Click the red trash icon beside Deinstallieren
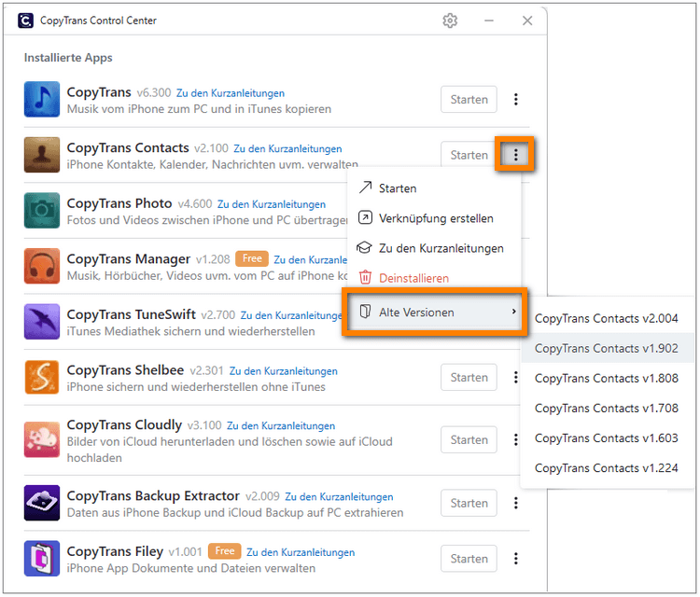 click(x=365, y=277)
